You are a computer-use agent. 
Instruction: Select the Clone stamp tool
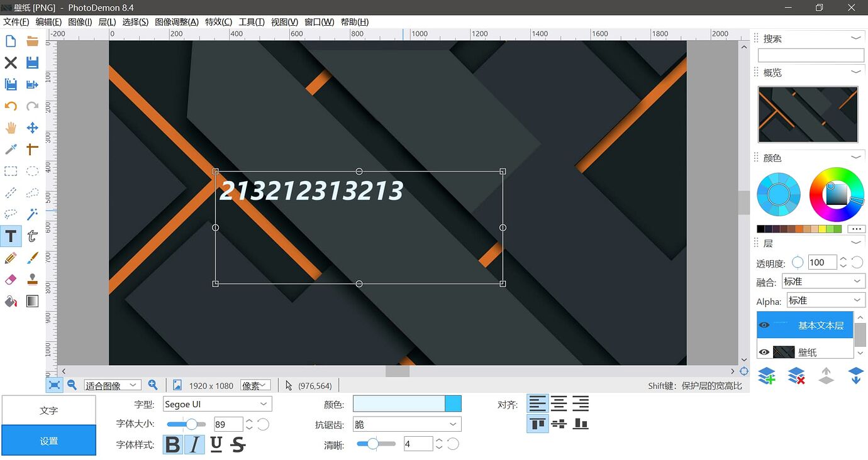click(x=33, y=280)
